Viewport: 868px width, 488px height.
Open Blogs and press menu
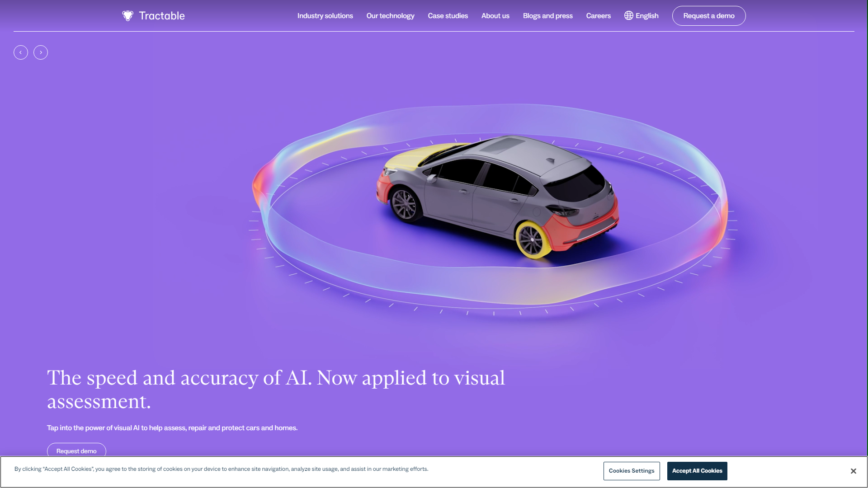pos(547,16)
